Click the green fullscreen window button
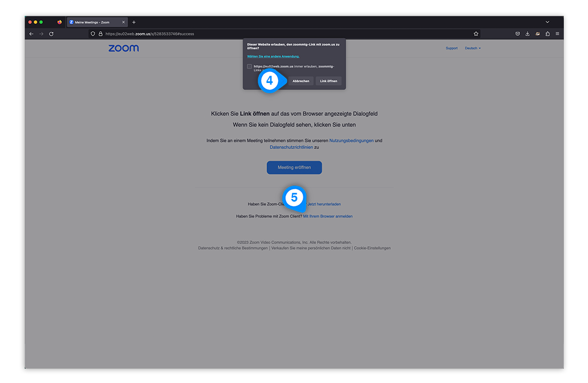The image size is (588, 383). click(41, 22)
